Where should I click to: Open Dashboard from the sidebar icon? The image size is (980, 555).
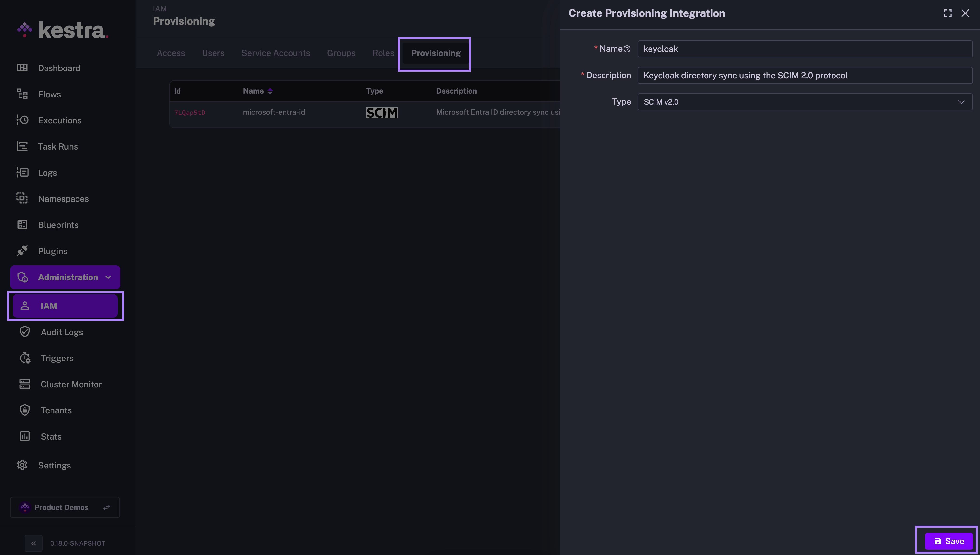tap(22, 68)
